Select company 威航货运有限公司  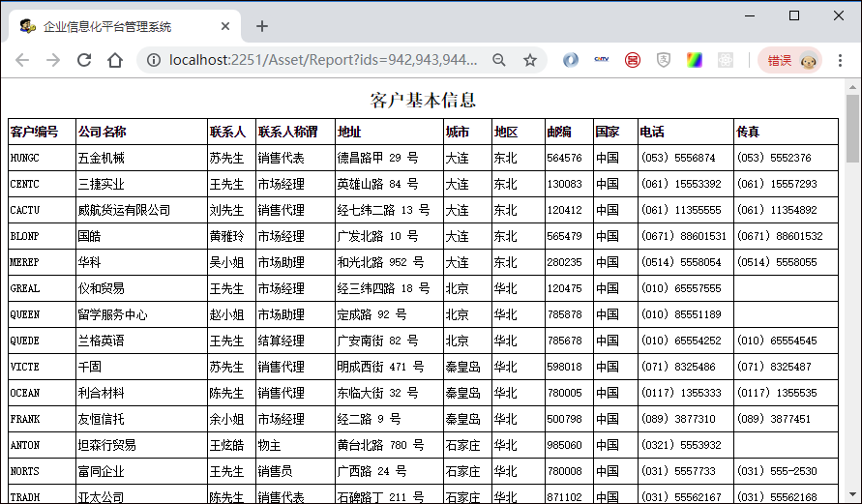[124, 210]
